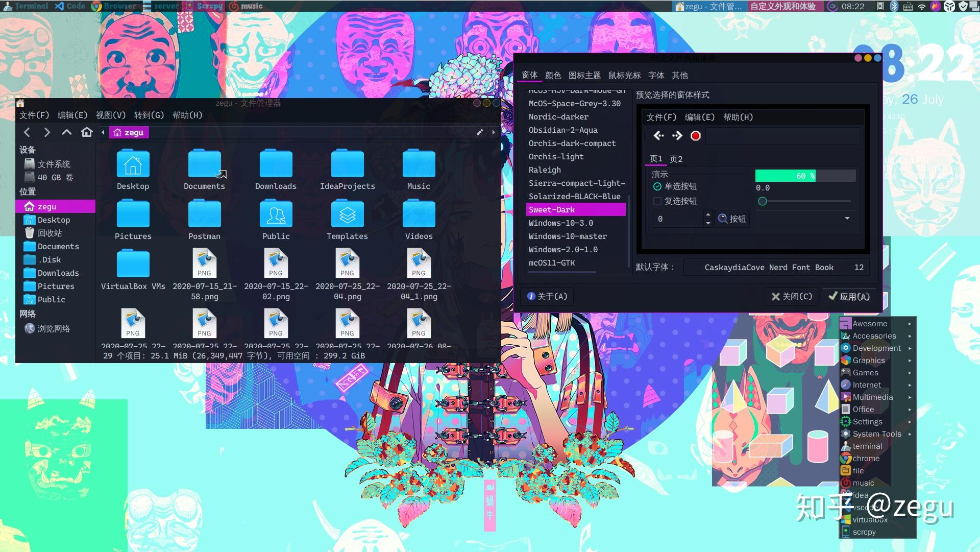The image size is (980, 552).
Task: Go back in file manager
Action: point(27,133)
